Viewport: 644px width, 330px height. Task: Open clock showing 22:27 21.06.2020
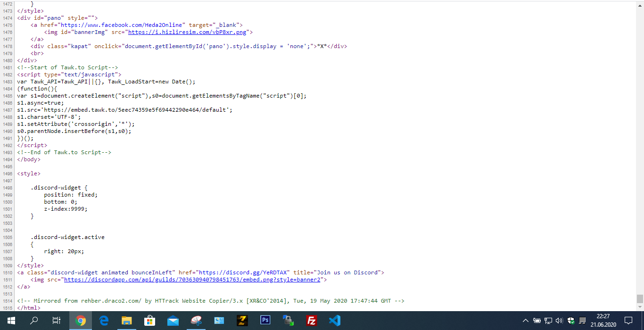(603, 321)
